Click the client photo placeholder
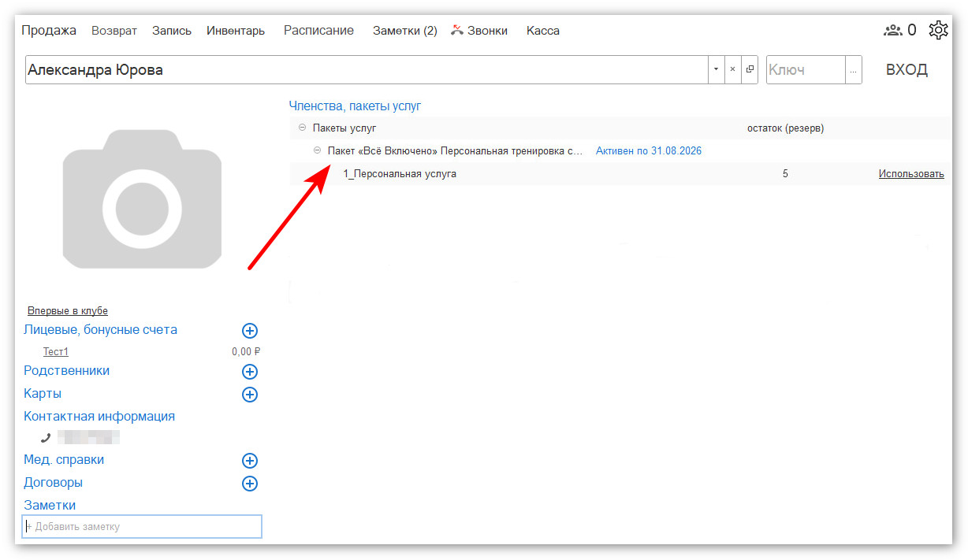This screenshot has width=968, height=560. click(x=142, y=199)
